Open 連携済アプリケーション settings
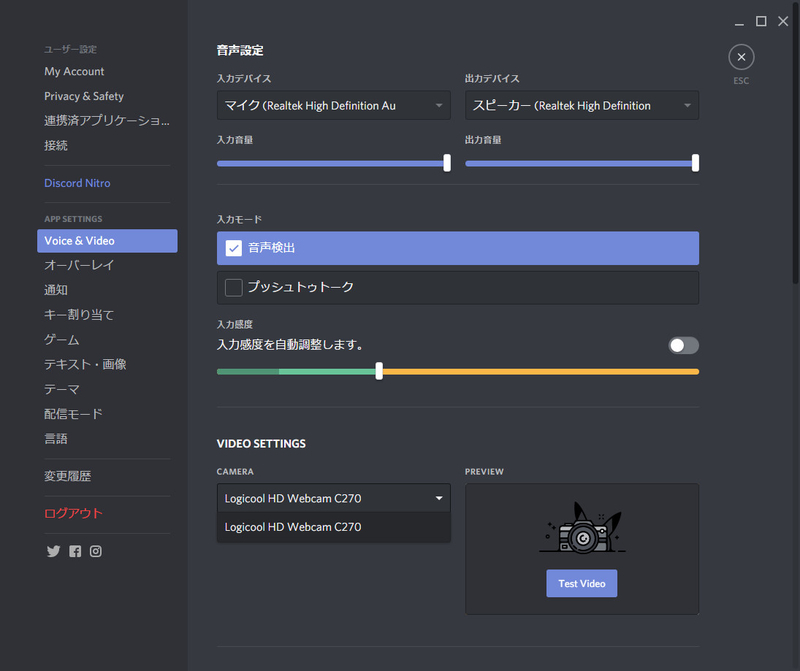 pos(107,120)
